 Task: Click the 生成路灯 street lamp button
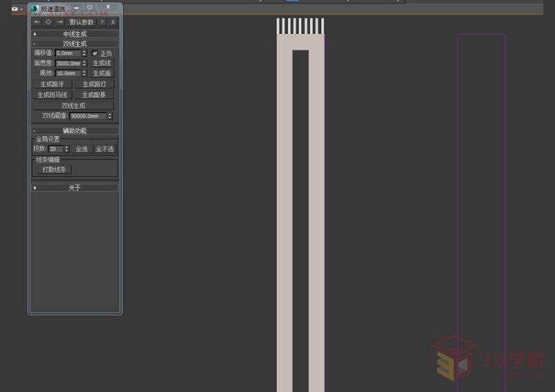[94, 84]
